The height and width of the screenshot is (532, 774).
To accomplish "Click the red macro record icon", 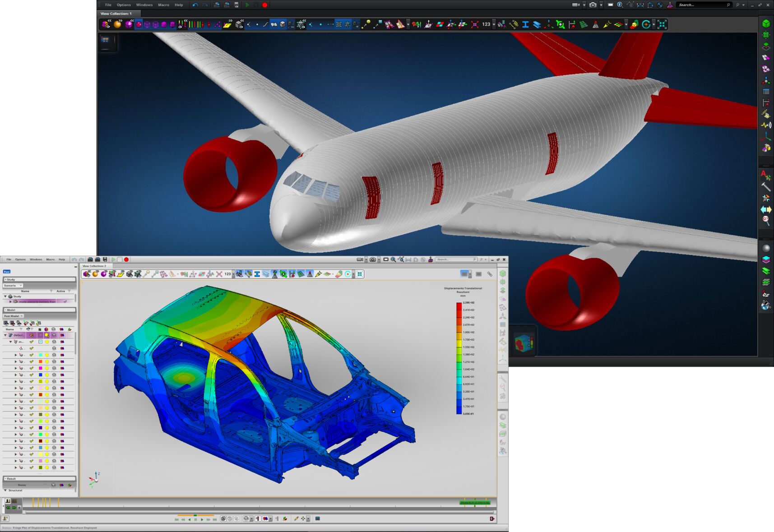I will [x=265, y=5].
